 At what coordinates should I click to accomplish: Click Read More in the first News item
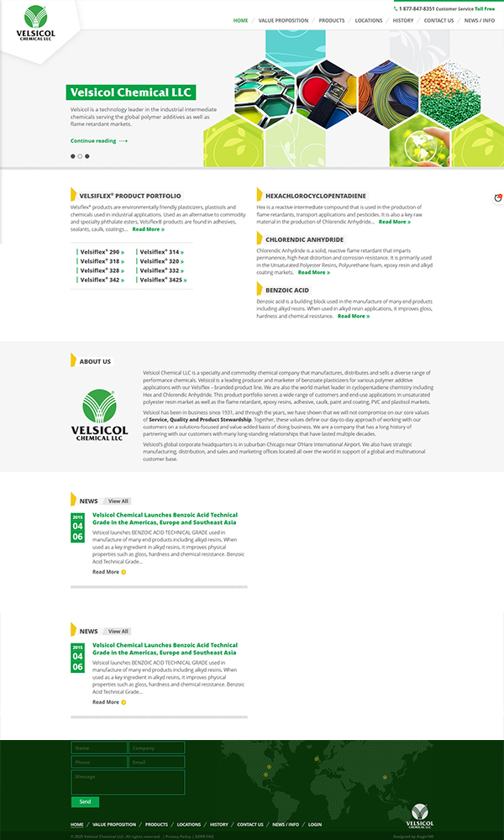click(x=109, y=572)
